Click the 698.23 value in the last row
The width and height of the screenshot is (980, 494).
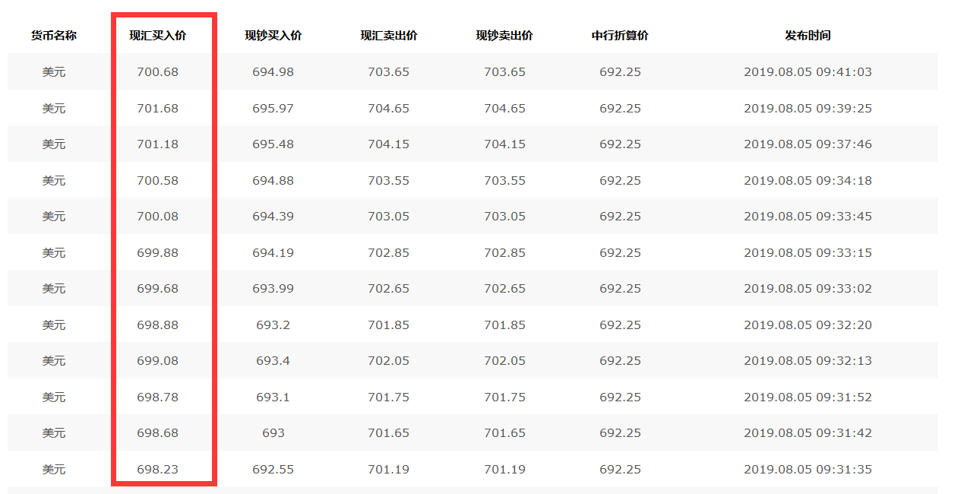coord(157,469)
